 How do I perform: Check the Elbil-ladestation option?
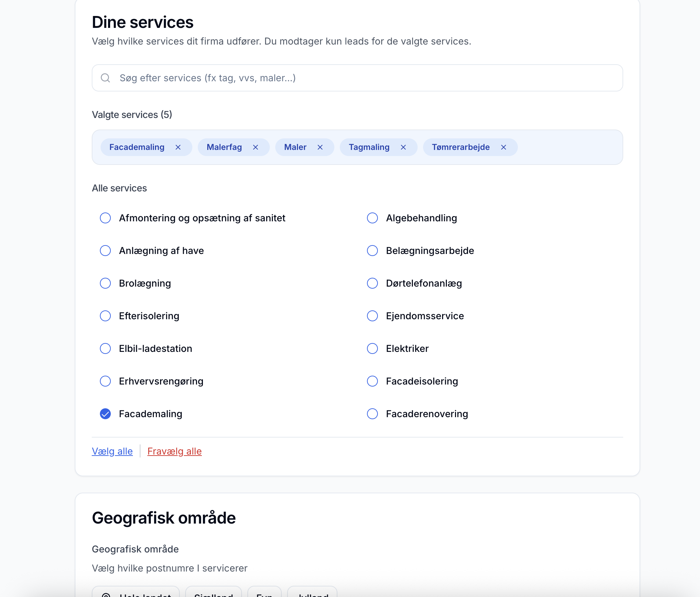(x=105, y=348)
